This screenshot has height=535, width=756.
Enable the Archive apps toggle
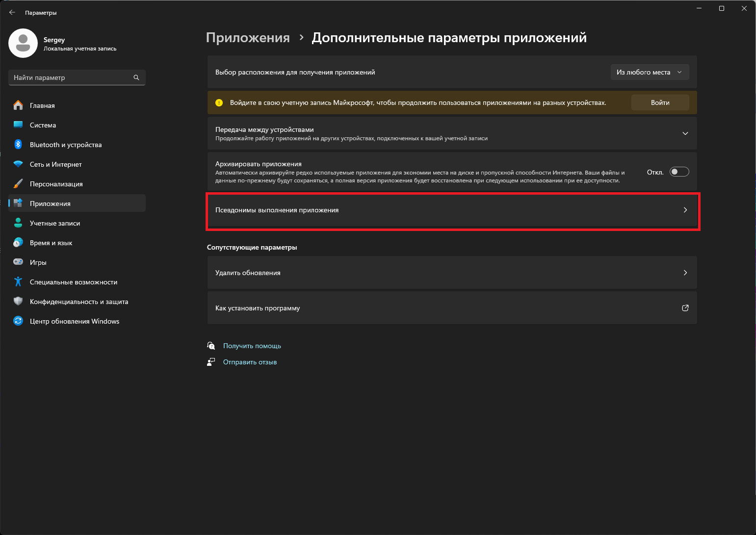tap(679, 172)
